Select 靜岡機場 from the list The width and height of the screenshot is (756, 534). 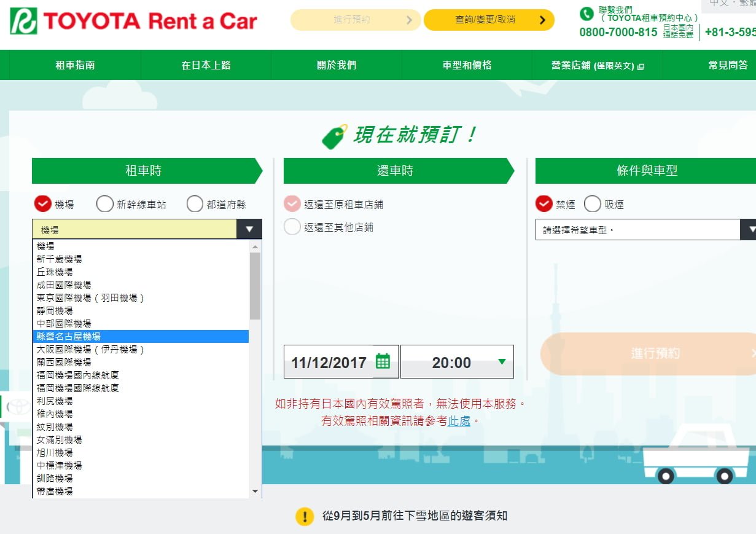click(141, 311)
